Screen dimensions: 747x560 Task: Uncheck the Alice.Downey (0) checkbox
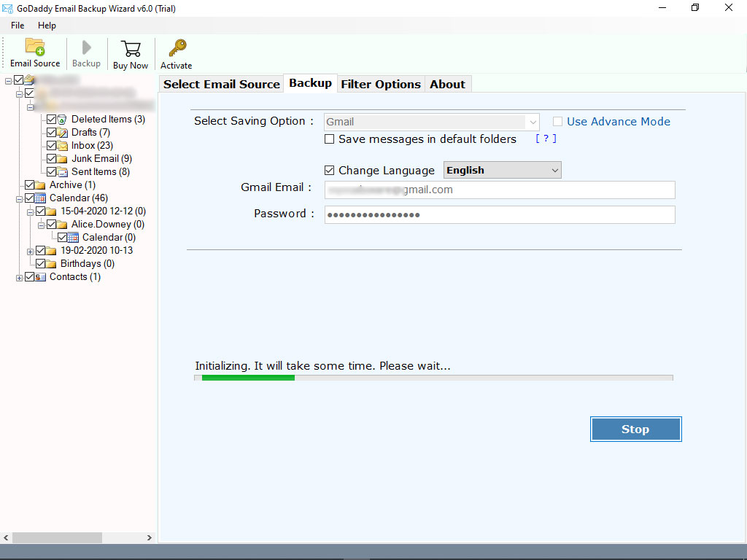point(52,225)
